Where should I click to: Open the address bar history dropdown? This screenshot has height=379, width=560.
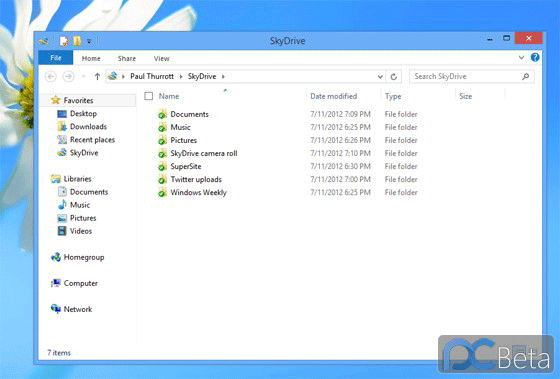click(380, 76)
